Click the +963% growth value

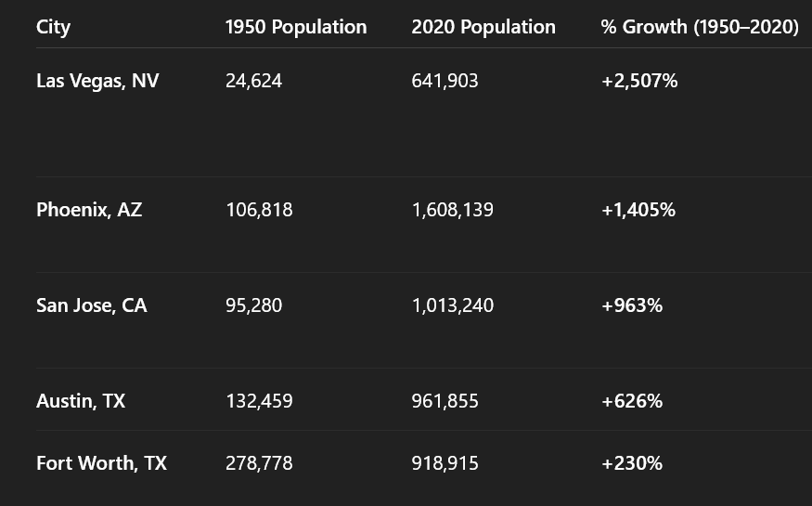tap(632, 305)
